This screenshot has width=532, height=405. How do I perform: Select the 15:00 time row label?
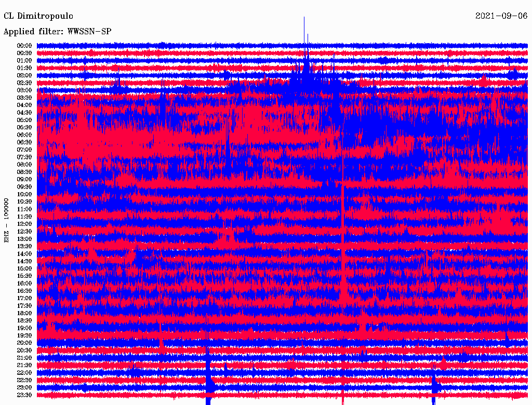click(24, 268)
